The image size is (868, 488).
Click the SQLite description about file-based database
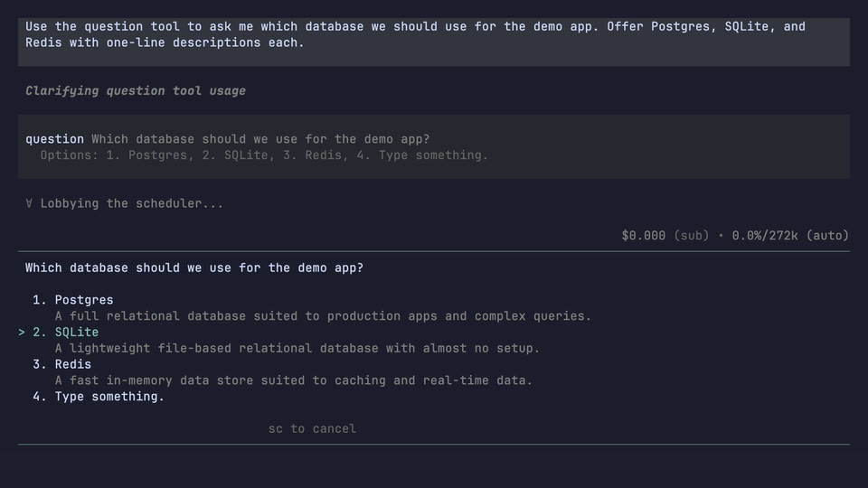coord(297,348)
